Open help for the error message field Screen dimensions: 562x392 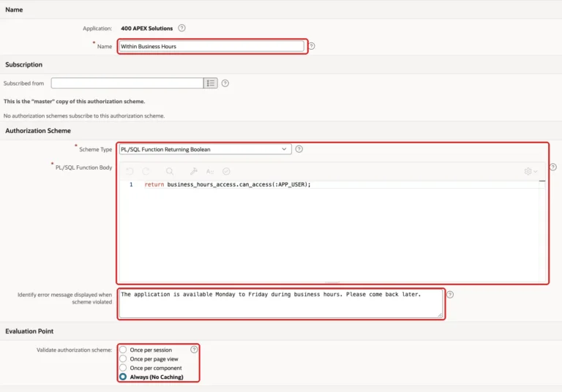point(450,295)
